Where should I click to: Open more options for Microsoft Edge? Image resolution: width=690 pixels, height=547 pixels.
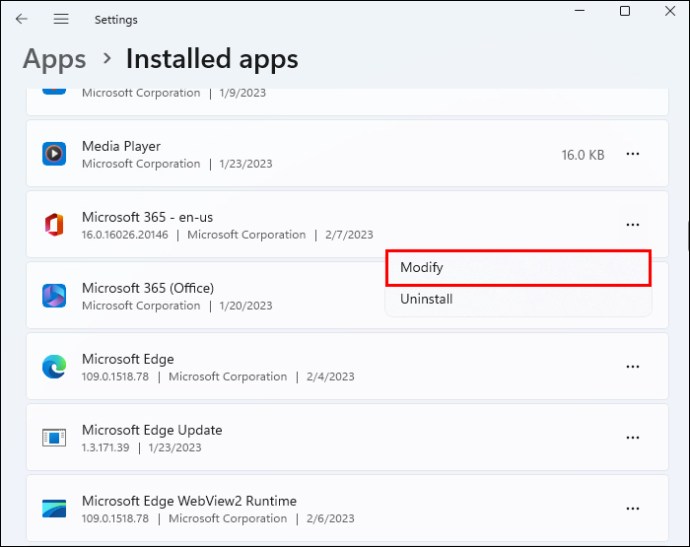[x=633, y=367]
